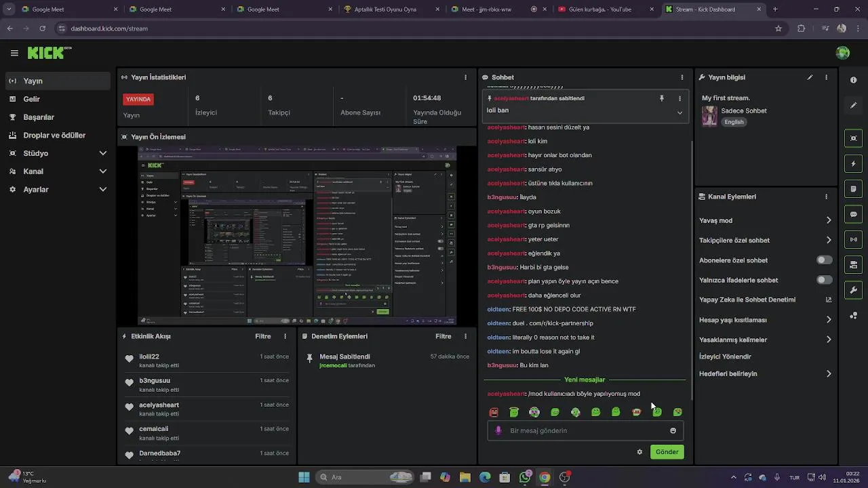
Task: Select Droplar ve ödüller in sidebar
Action: tap(58, 135)
